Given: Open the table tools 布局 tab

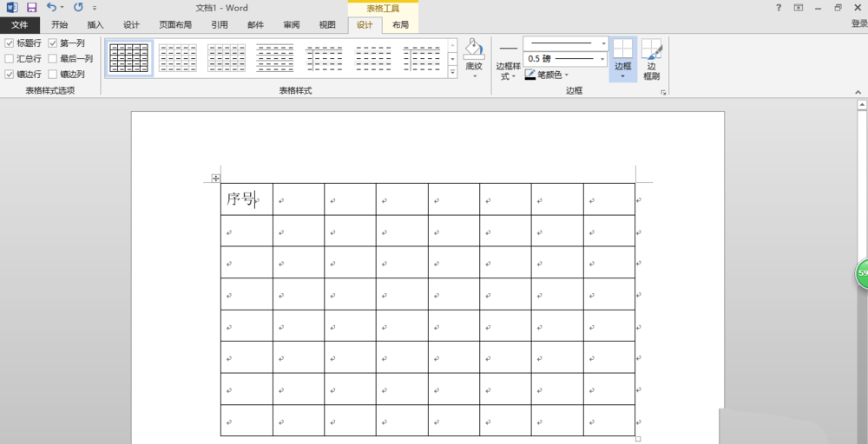Looking at the screenshot, I should click(400, 25).
